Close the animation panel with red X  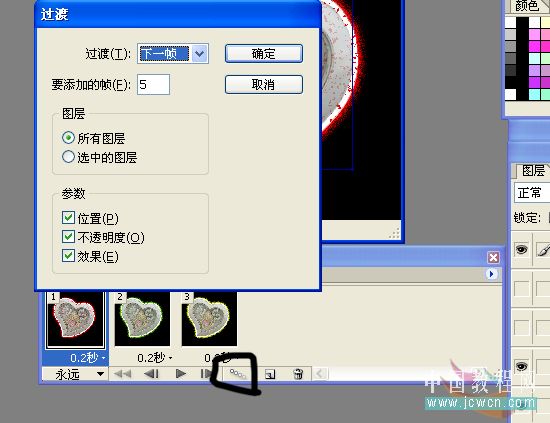point(493,258)
